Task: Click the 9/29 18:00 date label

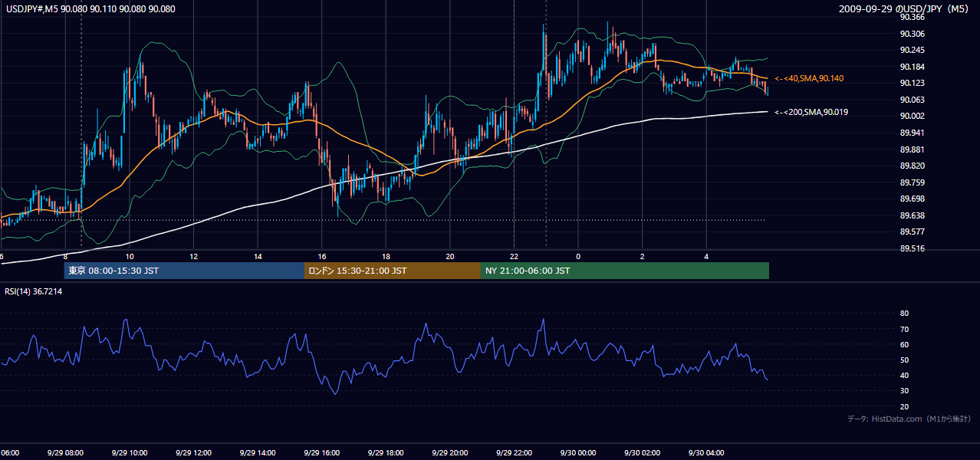Action: click(386, 452)
